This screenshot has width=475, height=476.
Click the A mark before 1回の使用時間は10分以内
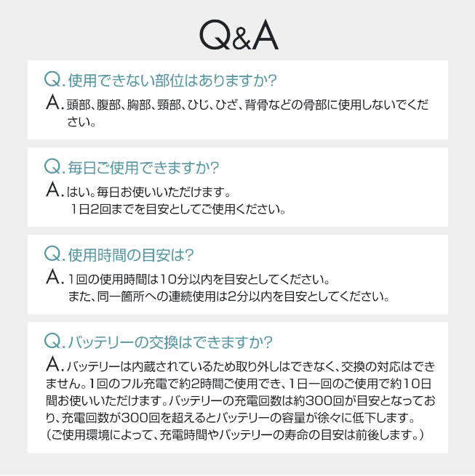coord(52,278)
